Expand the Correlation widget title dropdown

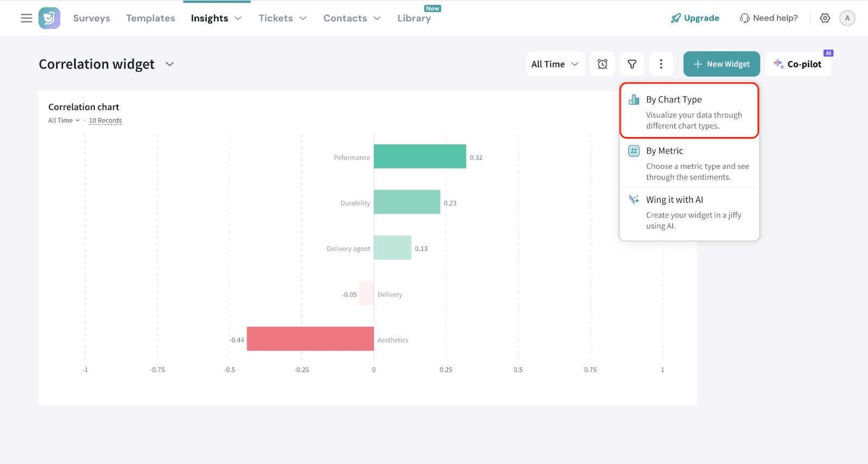pyautogui.click(x=170, y=64)
